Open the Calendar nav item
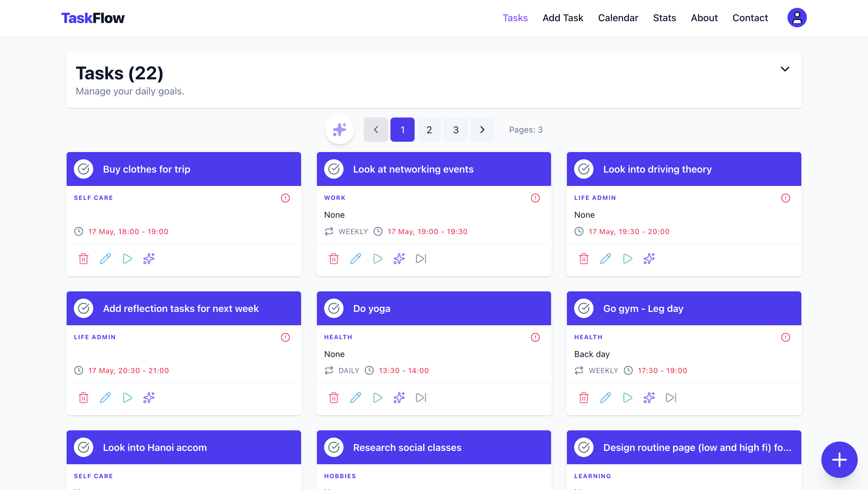 (x=618, y=18)
